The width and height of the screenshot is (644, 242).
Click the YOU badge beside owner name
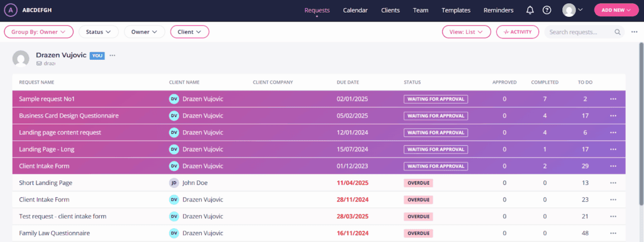[x=97, y=56]
